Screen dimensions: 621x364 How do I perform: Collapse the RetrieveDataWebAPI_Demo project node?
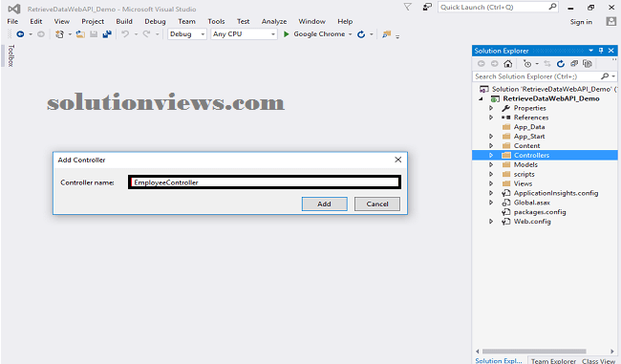click(x=481, y=98)
